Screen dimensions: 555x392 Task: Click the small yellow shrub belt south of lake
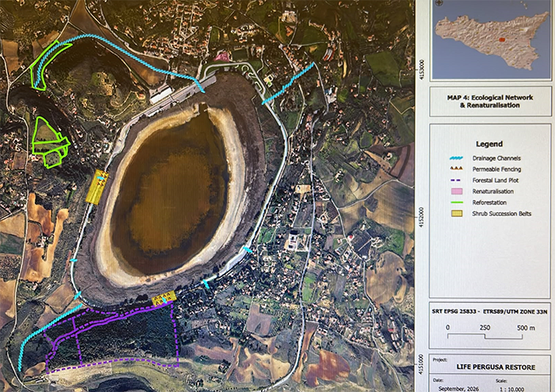point(164,298)
